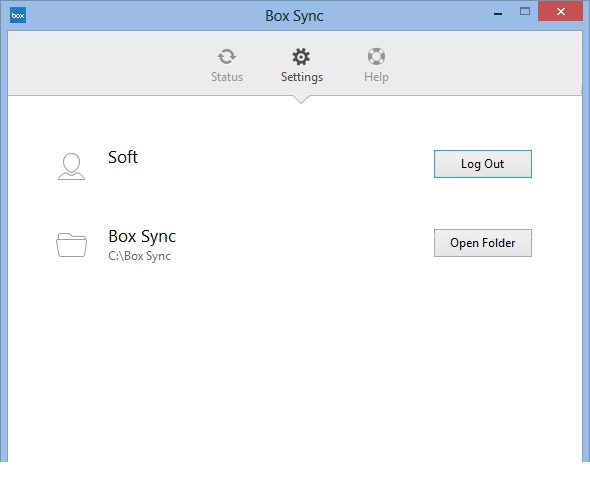Screen dimensions: 590x480
Task: Click the Box Sync folder heading
Action: pos(142,237)
